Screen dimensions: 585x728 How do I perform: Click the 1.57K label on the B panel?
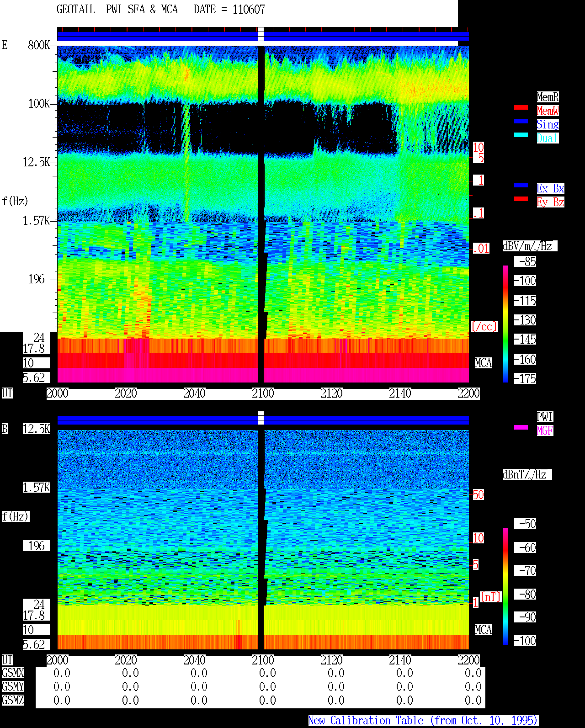pos(37,487)
